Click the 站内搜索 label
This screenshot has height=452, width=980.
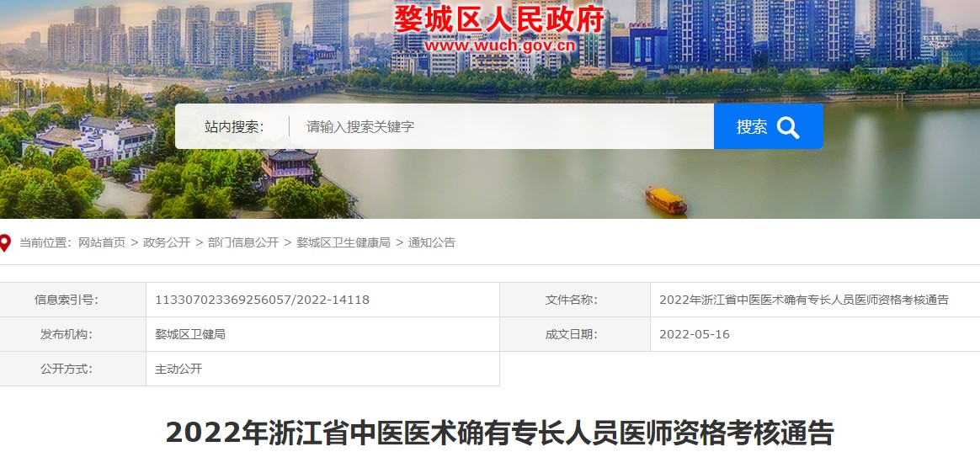[x=234, y=127]
